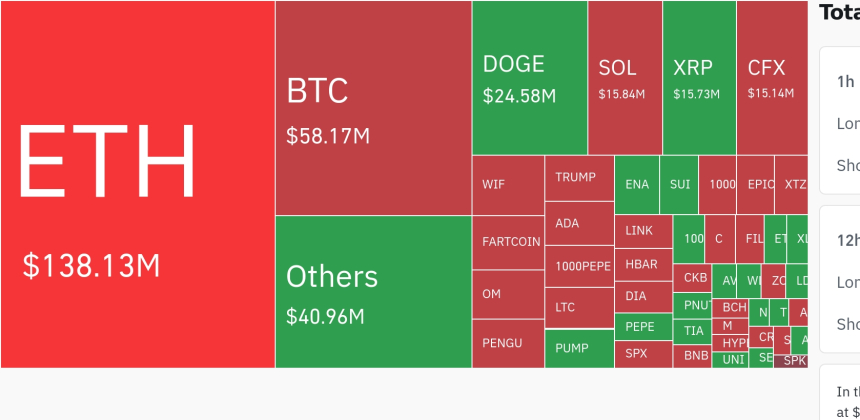860x420 pixels.
Task: Select the green PUMP tile
Action: tap(579, 349)
